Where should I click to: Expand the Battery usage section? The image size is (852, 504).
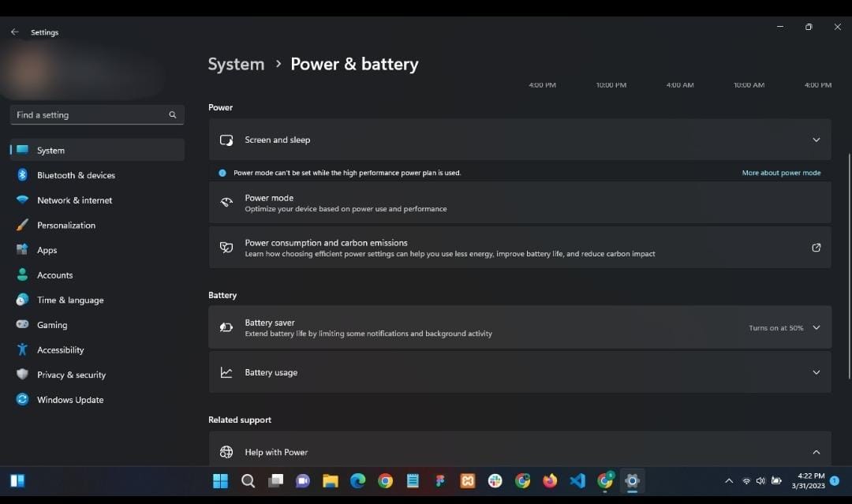(x=816, y=372)
